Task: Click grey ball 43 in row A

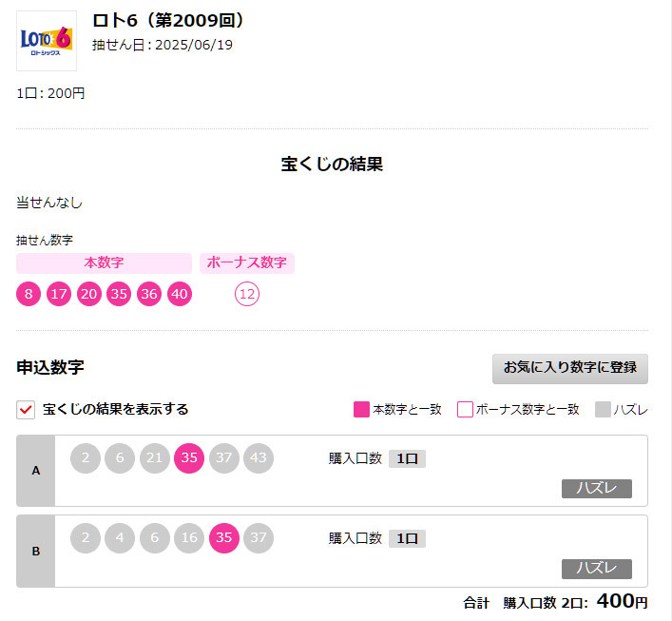Action: pos(258,458)
